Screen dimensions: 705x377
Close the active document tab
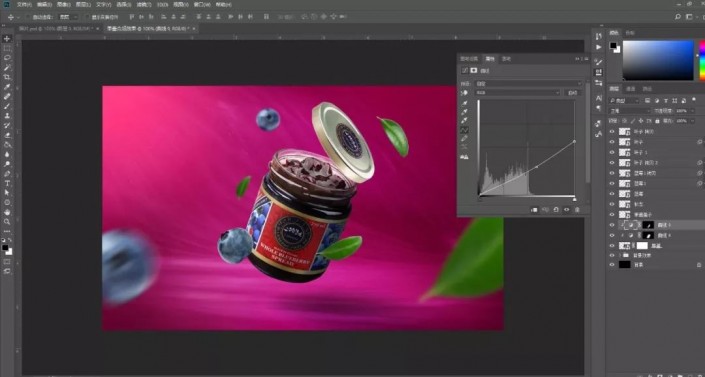194,28
